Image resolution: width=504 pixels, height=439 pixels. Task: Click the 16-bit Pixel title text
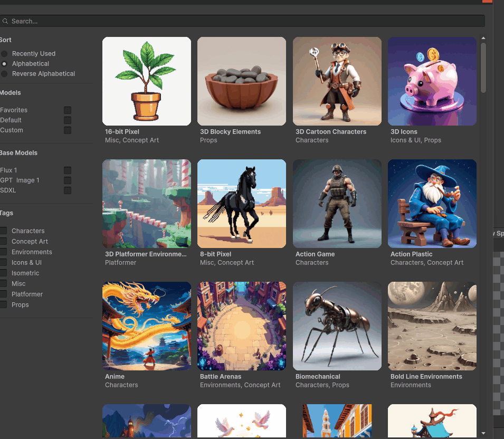click(122, 132)
